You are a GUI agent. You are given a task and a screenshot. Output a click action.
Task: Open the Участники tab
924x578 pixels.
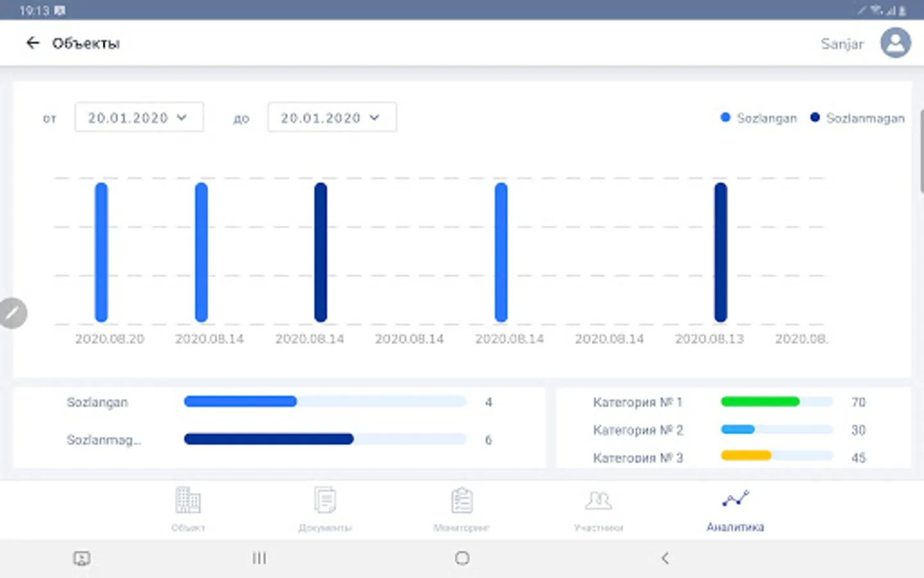(x=599, y=510)
